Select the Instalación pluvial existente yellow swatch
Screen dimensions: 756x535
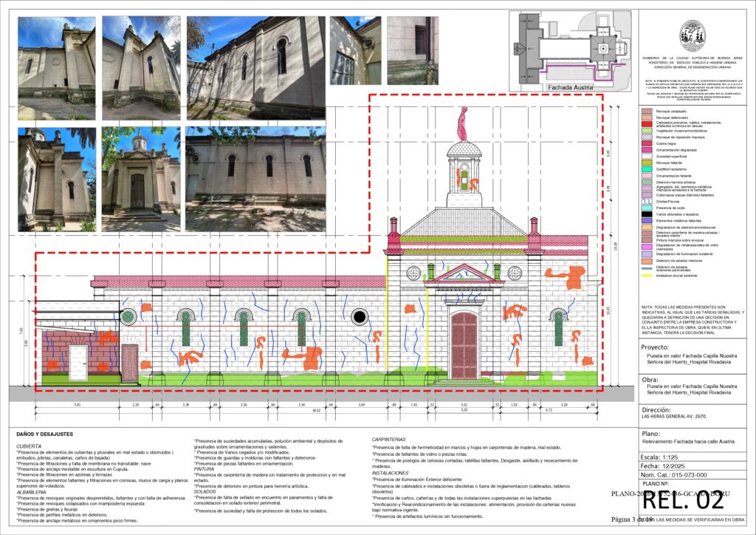[x=645, y=276]
